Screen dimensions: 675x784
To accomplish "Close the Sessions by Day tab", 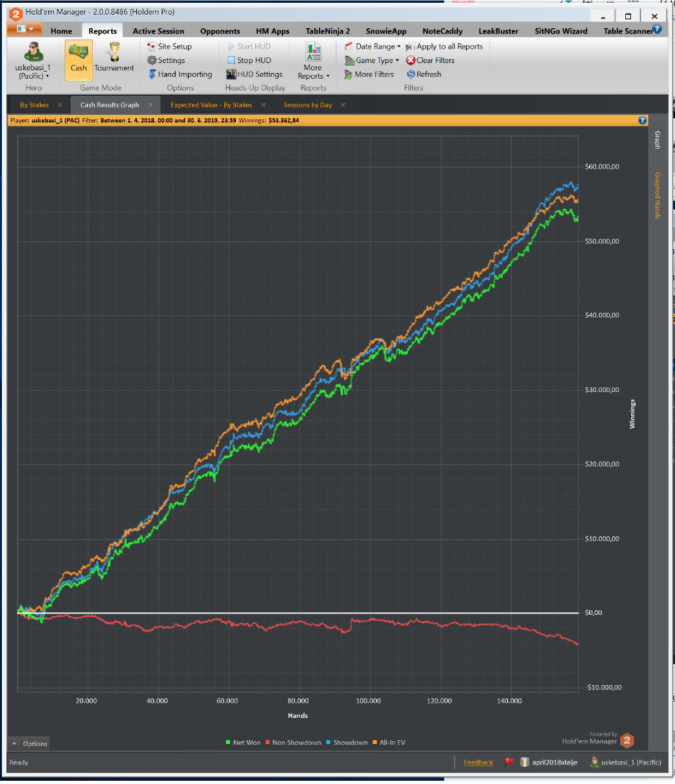I will point(343,105).
